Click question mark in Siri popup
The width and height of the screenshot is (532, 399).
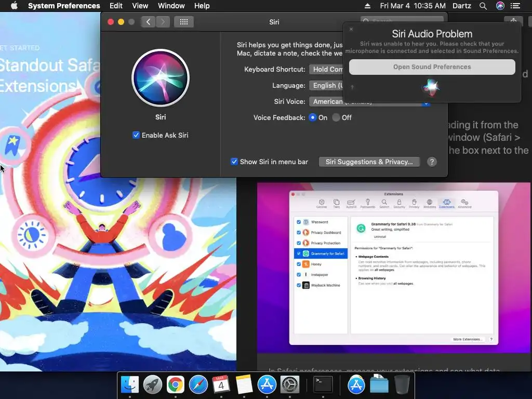(352, 87)
